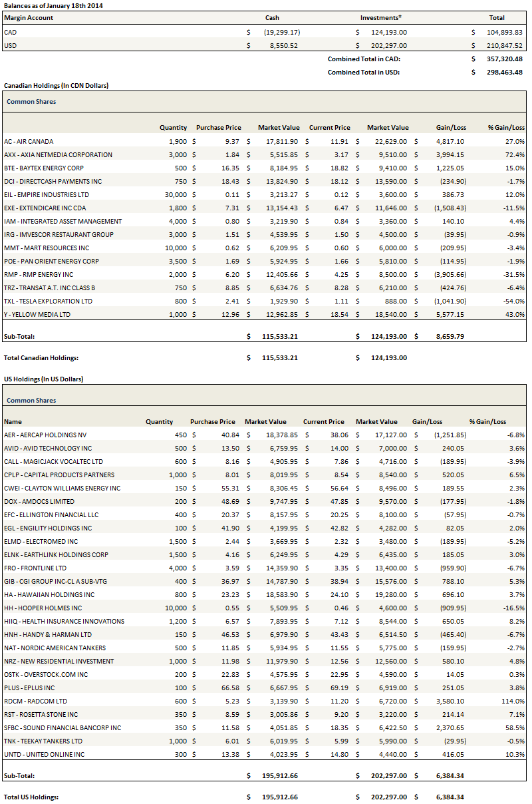532x804 pixels.
Task: Select the Margin Account column header
Action: click(29, 18)
